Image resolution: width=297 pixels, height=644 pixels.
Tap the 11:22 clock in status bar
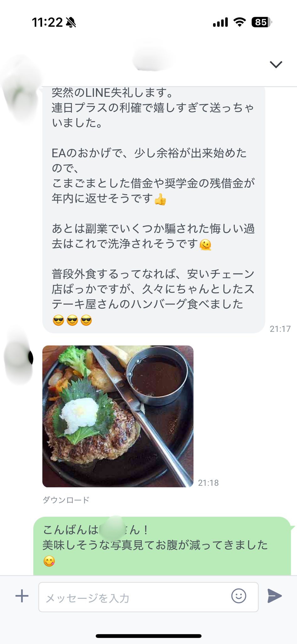47,22
